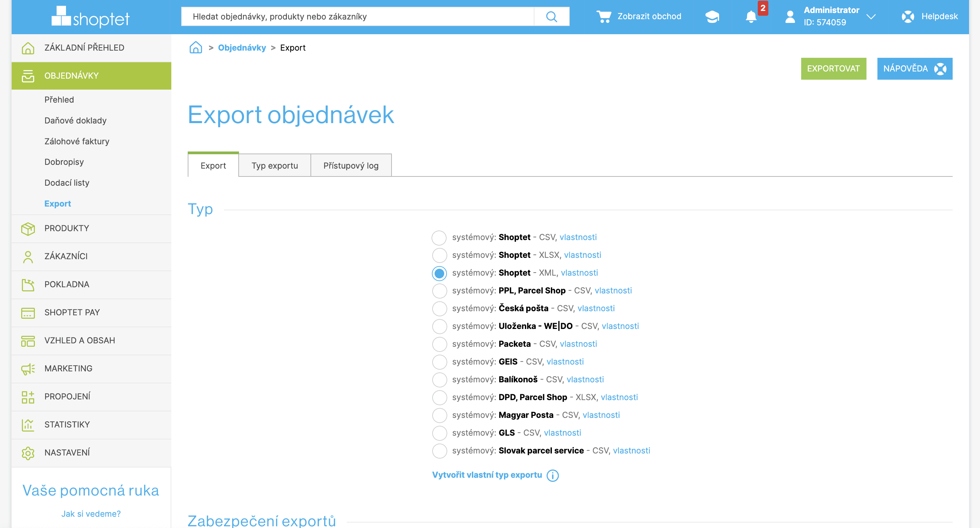Open vlastnosti link for Packeta

point(578,344)
